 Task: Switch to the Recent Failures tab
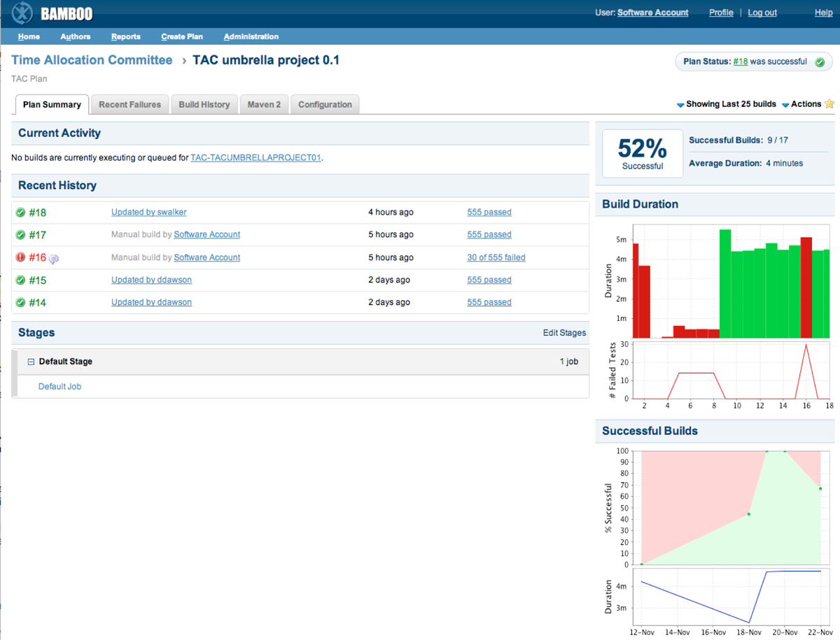pos(129,105)
